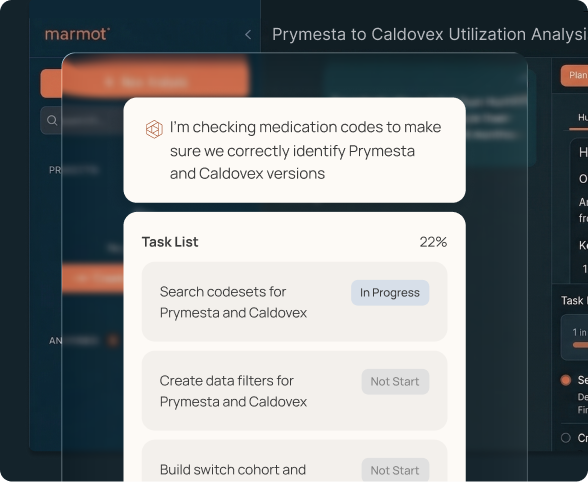Click the search magnifier icon
Screen dimensions: 588x482
52,120
